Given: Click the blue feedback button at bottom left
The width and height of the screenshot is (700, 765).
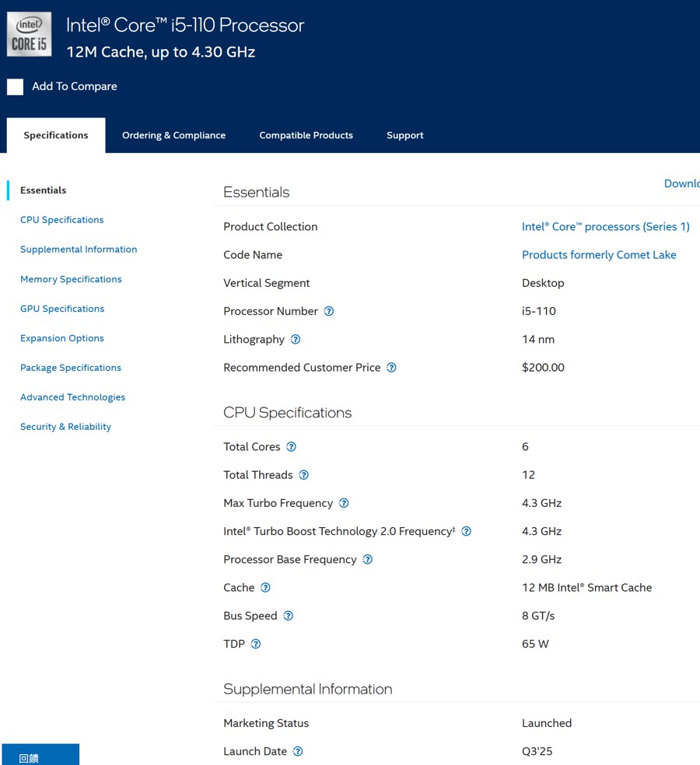Looking at the screenshot, I should (x=40, y=754).
